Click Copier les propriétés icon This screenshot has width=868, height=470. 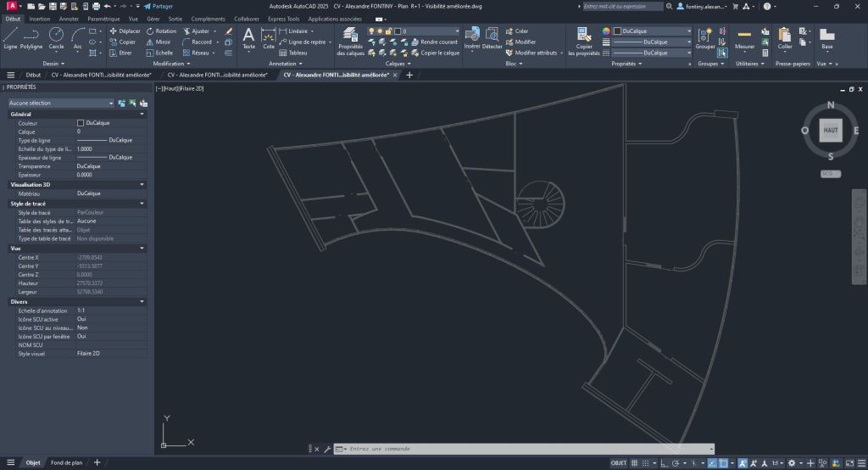pos(584,39)
